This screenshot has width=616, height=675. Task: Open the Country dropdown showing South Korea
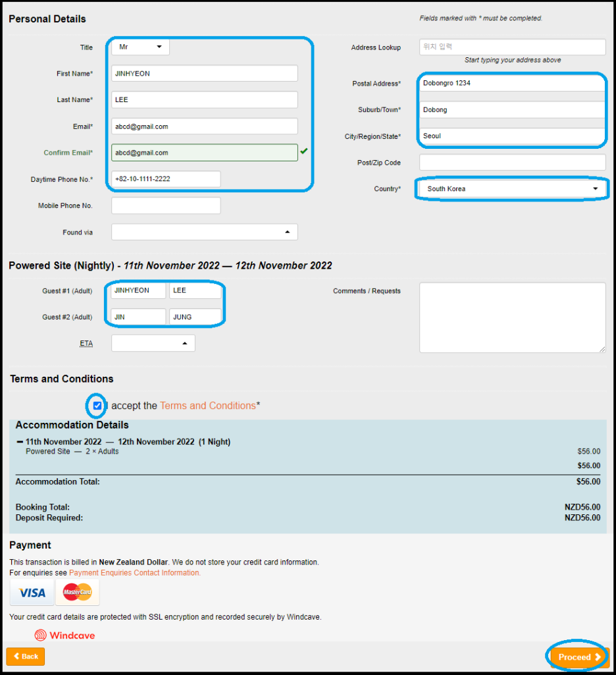click(512, 189)
